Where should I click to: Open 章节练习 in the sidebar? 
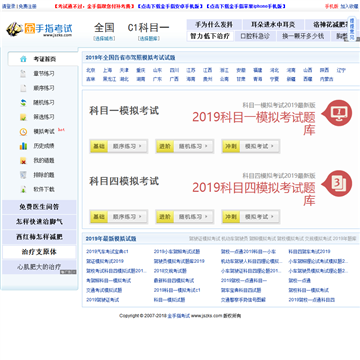pyautogui.click(x=44, y=74)
